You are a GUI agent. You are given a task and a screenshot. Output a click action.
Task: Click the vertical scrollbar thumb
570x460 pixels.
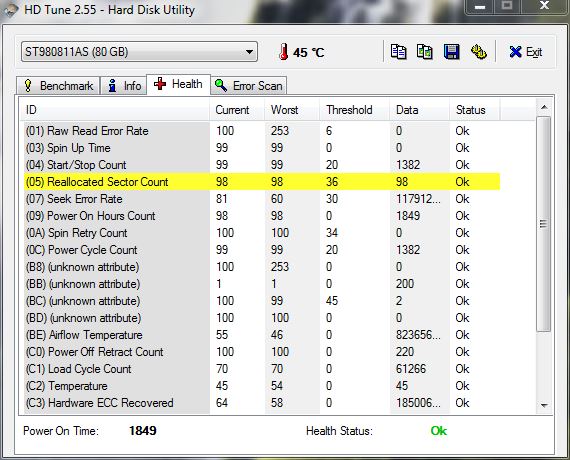pos(543,224)
